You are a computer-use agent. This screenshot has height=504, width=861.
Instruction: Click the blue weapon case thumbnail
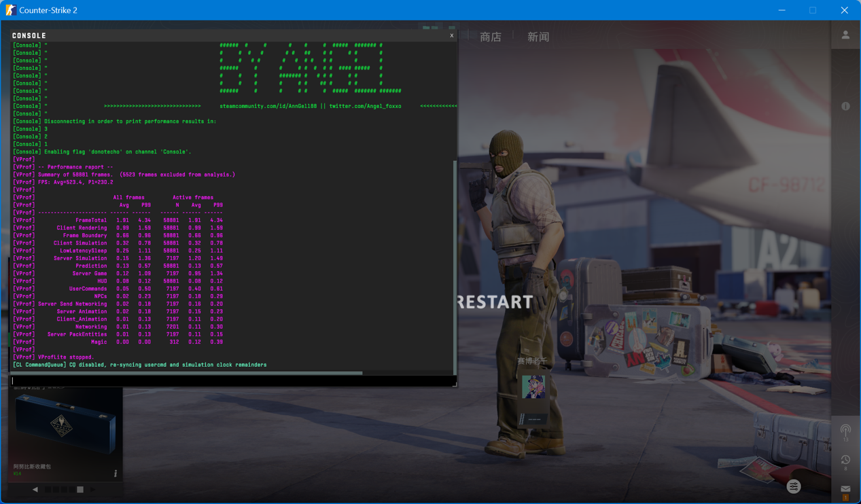65,425
